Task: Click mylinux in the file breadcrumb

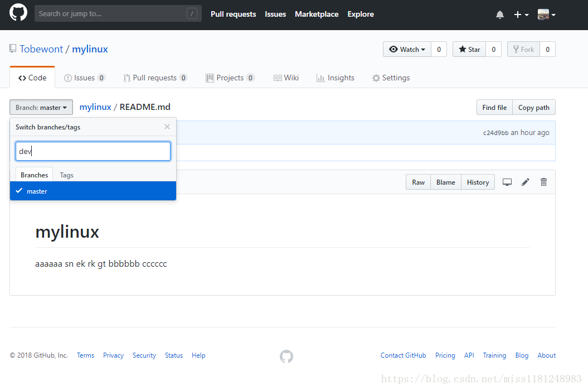Action: point(95,107)
